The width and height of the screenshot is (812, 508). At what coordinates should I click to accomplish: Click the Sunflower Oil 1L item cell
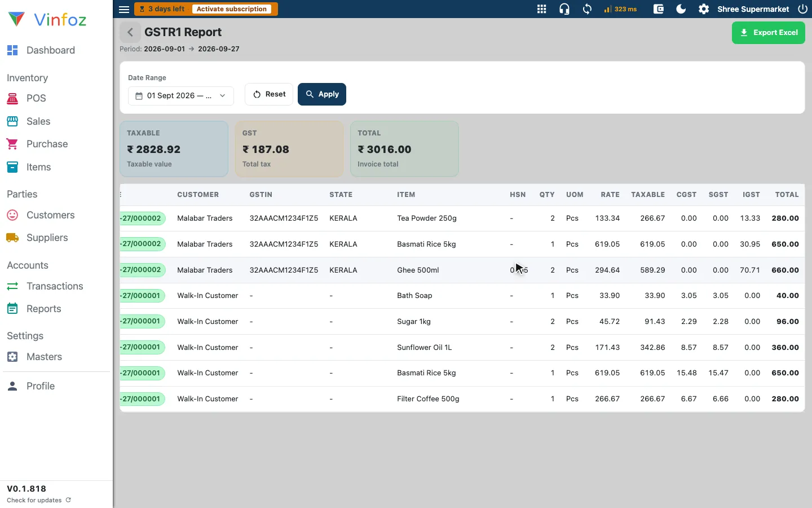coord(424,348)
